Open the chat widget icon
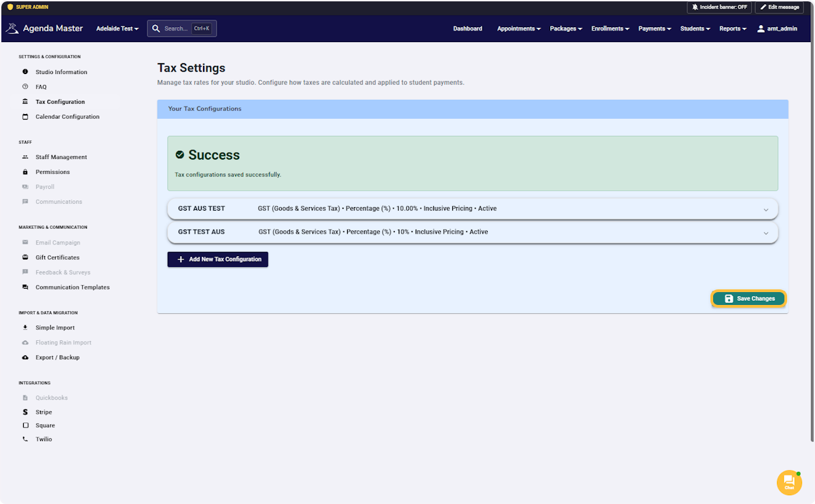Image resolution: width=815 pixels, height=504 pixels. coord(789,482)
